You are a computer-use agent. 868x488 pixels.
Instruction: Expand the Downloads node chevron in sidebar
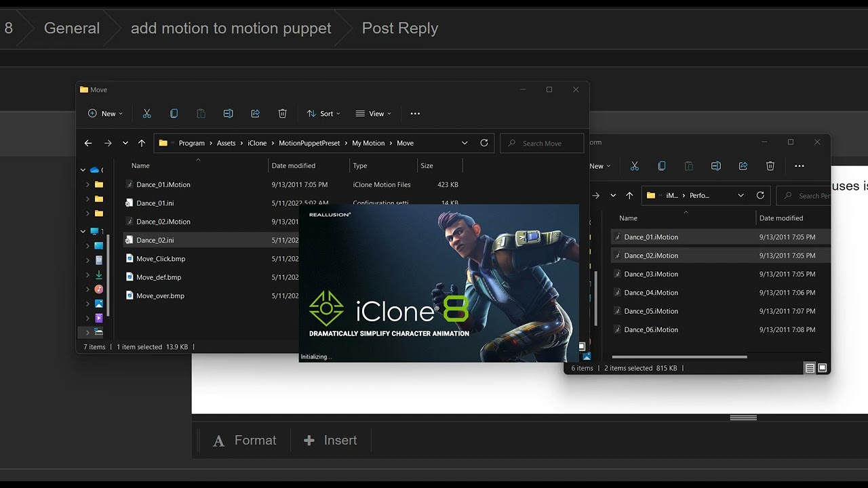click(x=87, y=275)
